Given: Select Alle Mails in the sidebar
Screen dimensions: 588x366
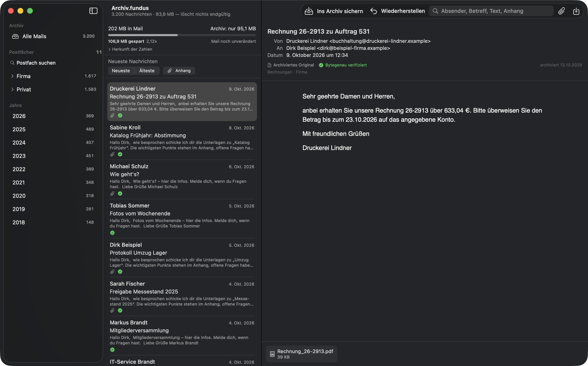Looking at the screenshot, I should (53, 36).
